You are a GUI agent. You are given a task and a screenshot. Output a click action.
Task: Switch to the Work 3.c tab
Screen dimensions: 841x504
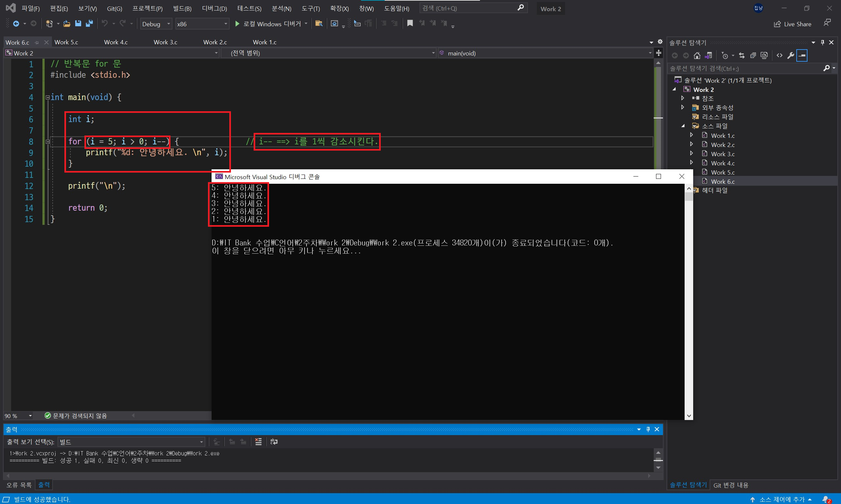click(165, 42)
